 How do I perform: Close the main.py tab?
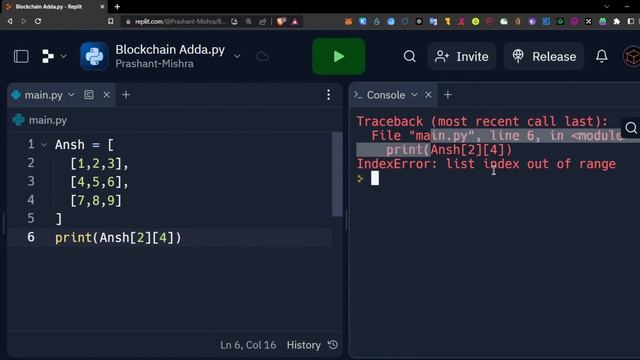tap(107, 95)
